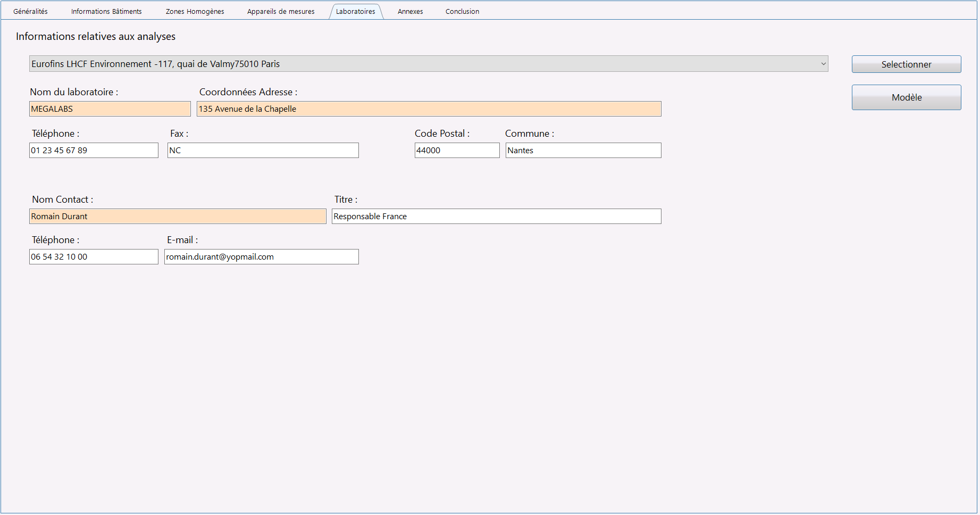The height and width of the screenshot is (515, 980).
Task: Click the Selectionner button
Action: click(906, 64)
